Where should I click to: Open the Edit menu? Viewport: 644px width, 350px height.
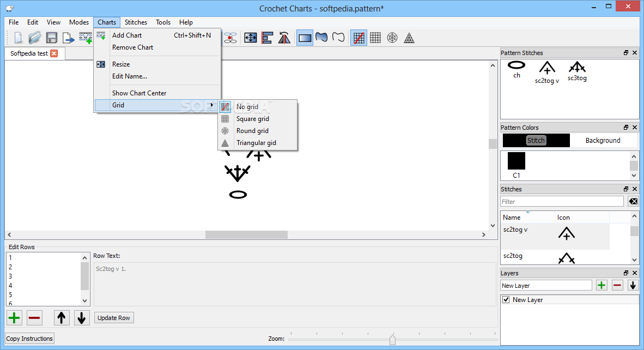point(33,22)
